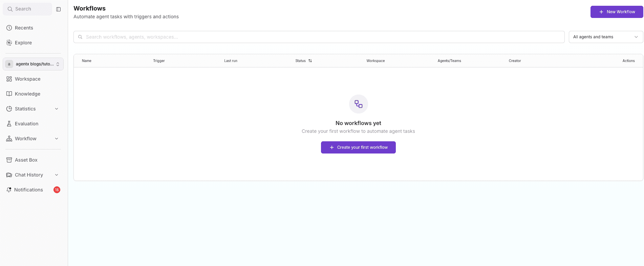Image resolution: width=644 pixels, height=266 pixels.
Task: Click the empty-state workflow icon
Action: click(x=359, y=104)
